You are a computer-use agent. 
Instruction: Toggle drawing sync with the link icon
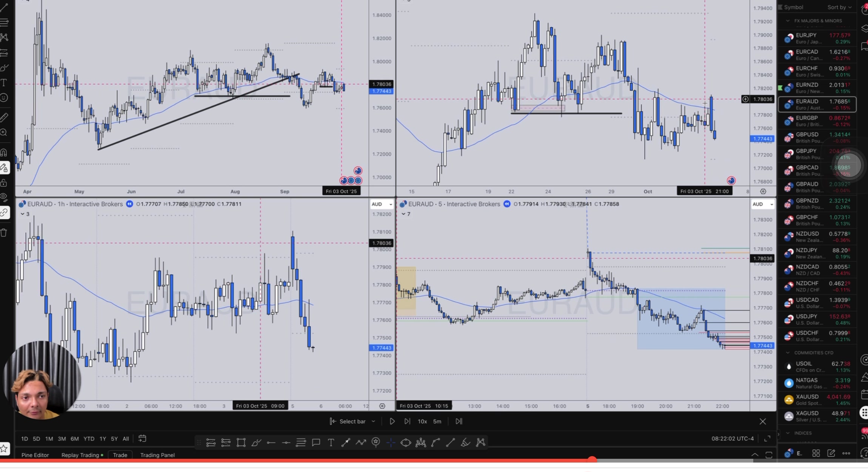[x=5, y=212]
